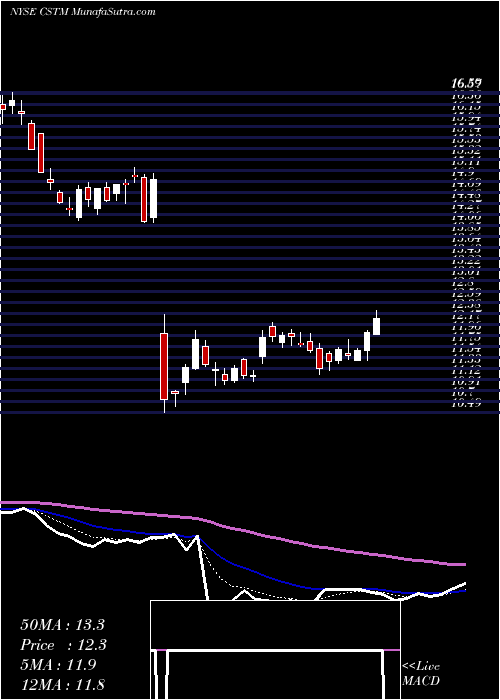The image size is (500, 700).
Task: Click the <<Live MACD label
Action: point(421,674)
